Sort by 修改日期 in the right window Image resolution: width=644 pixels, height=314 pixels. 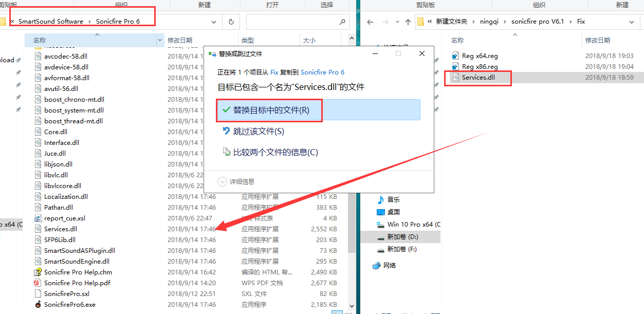point(598,40)
